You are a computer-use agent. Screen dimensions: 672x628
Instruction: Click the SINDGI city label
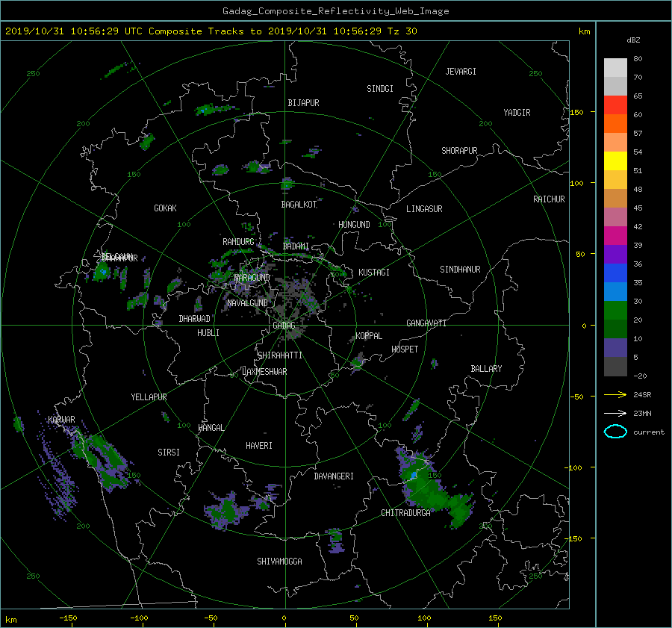[380, 89]
